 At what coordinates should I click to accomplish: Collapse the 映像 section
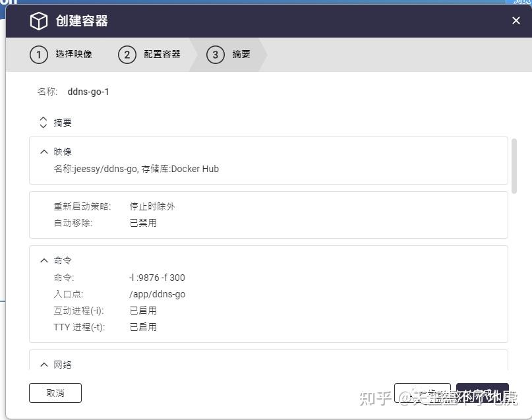point(44,151)
